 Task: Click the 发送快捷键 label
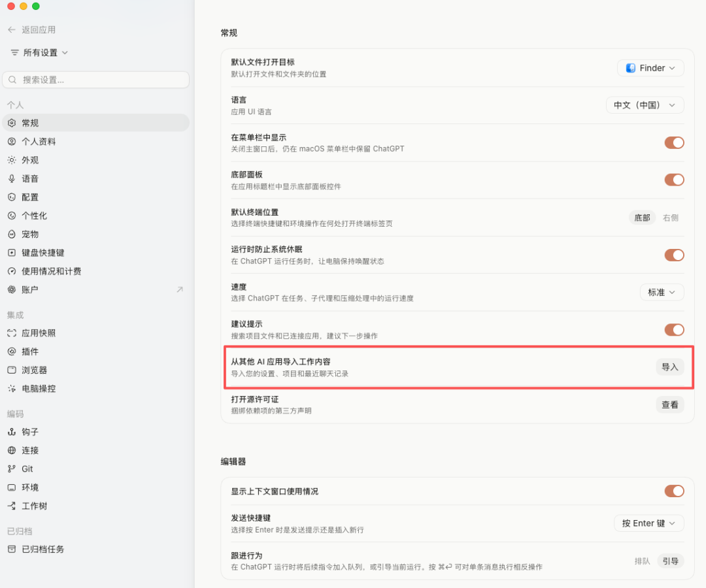pyautogui.click(x=251, y=518)
